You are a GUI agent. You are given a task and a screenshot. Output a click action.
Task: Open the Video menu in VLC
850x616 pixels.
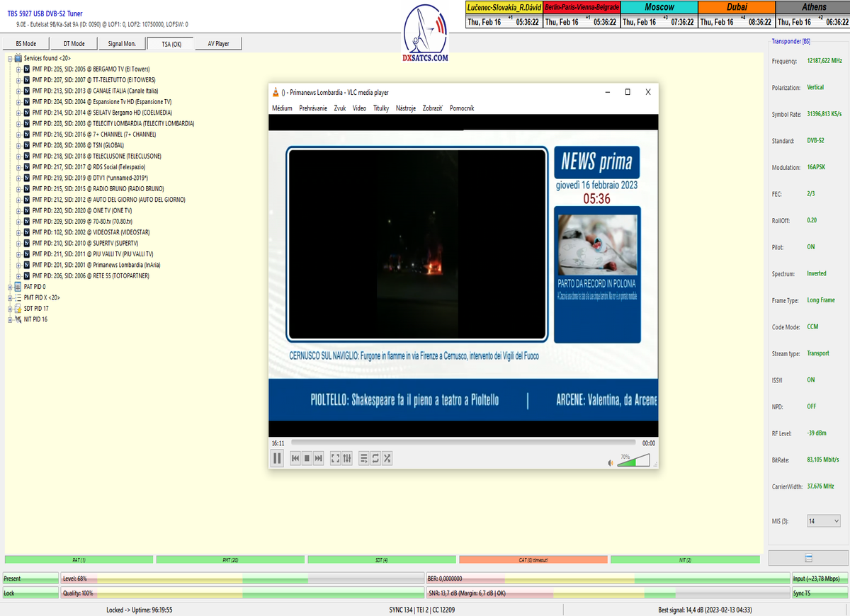coord(359,108)
